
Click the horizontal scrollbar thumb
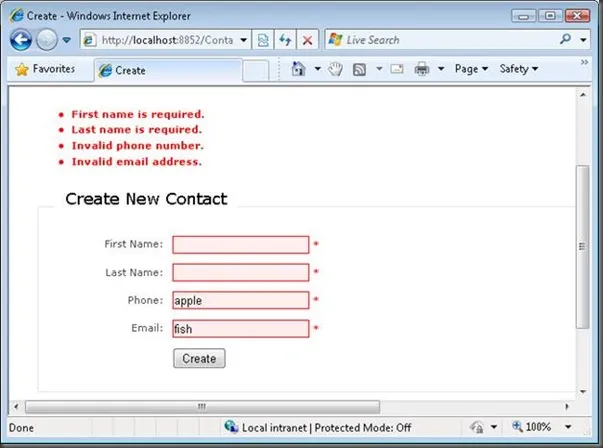[202, 406]
